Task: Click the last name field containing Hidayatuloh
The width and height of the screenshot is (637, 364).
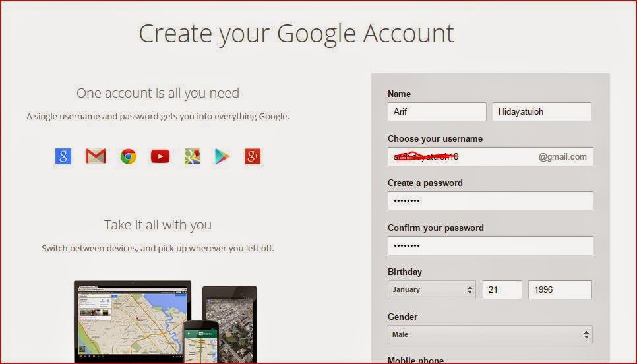Action: coord(542,111)
